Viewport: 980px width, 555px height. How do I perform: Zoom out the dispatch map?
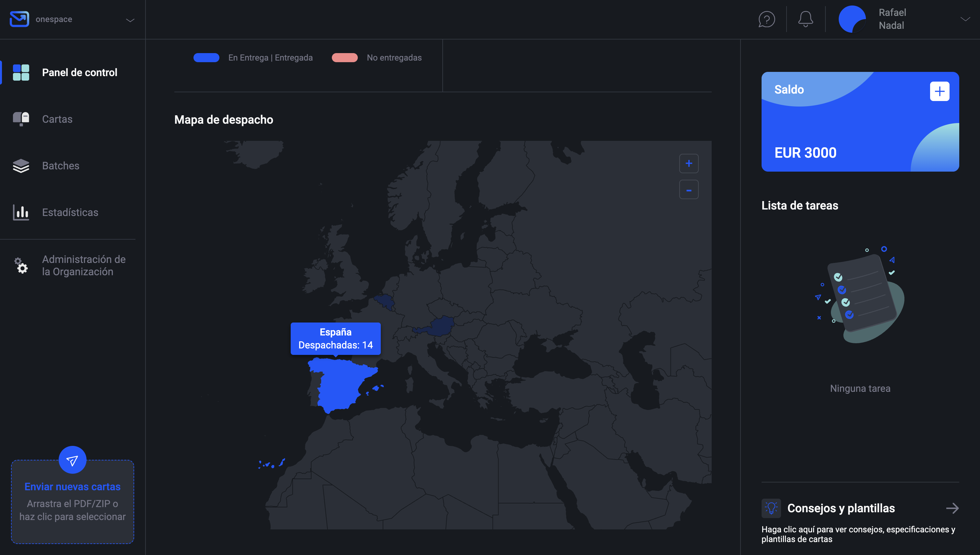point(689,190)
